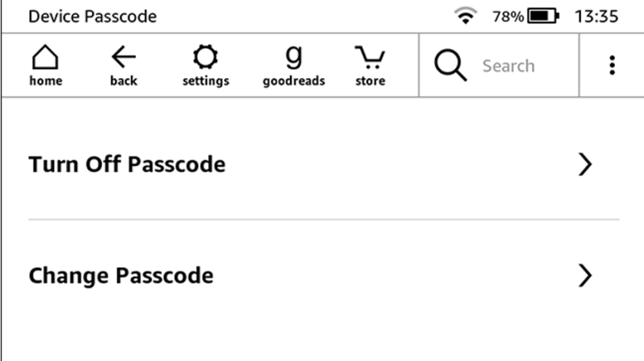
Task: Expand the Change Passcode chevron
Action: click(586, 275)
